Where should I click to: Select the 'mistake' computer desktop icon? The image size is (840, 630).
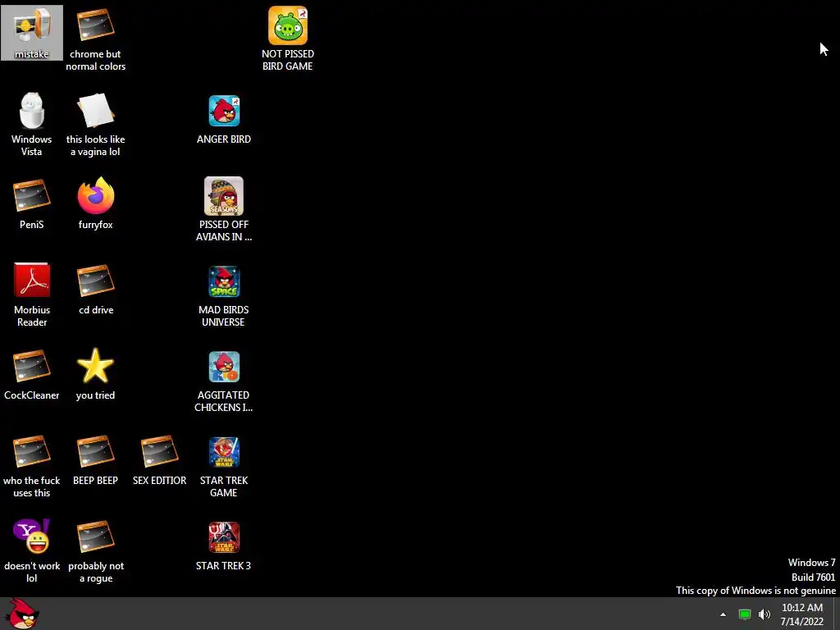click(x=32, y=33)
